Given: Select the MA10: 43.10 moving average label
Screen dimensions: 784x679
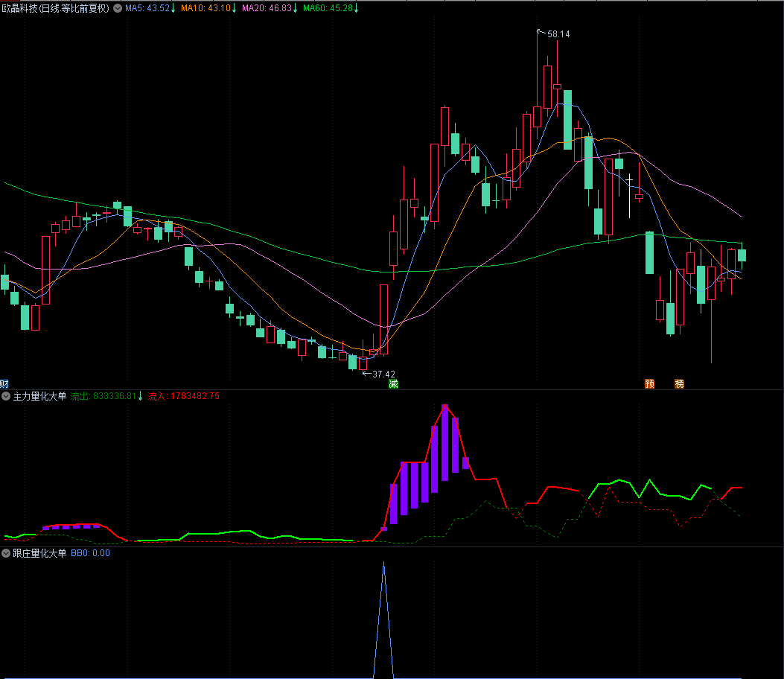Looking at the screenshot, I should click(x=206, y=8).
